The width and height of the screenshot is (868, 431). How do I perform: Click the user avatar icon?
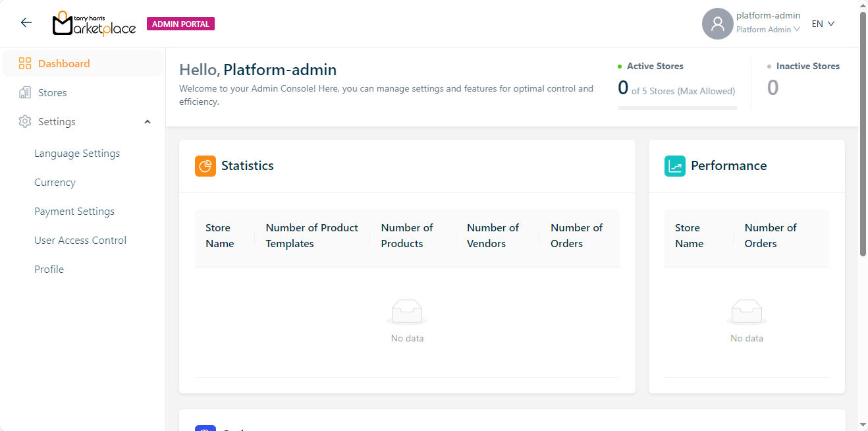pyautogui.click(x=717, y=24)
